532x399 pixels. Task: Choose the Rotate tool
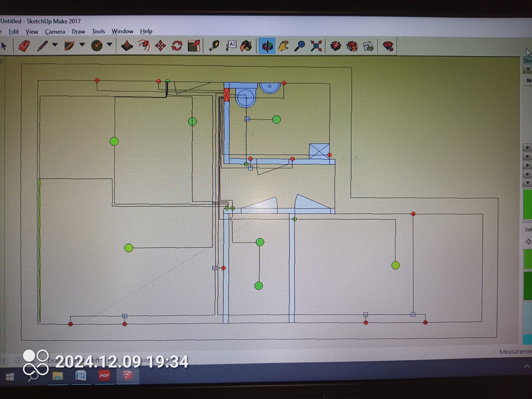[x=177, y=46]
